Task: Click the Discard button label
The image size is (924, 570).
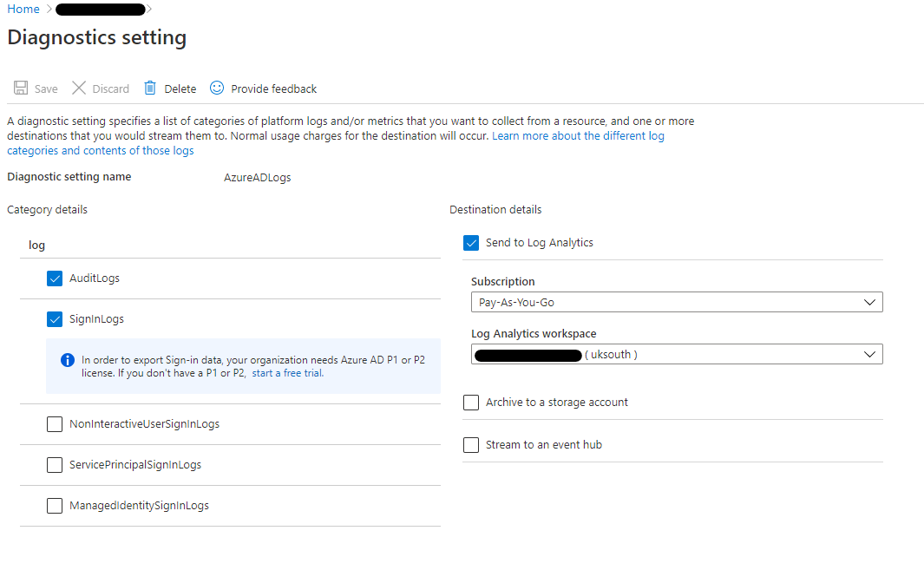Action: click(x=111, y=89)
